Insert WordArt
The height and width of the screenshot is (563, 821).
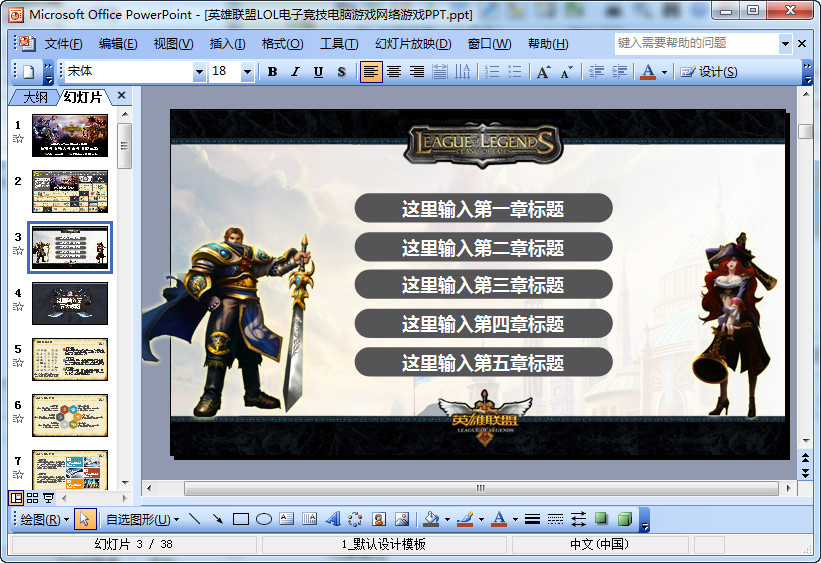point(332,519)
